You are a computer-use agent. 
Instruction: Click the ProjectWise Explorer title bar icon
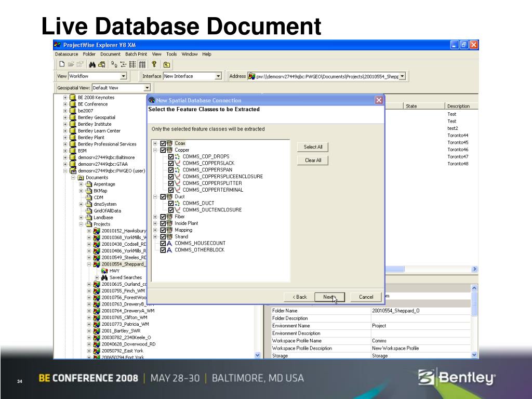pyautogui.click(x=58, y=45)
